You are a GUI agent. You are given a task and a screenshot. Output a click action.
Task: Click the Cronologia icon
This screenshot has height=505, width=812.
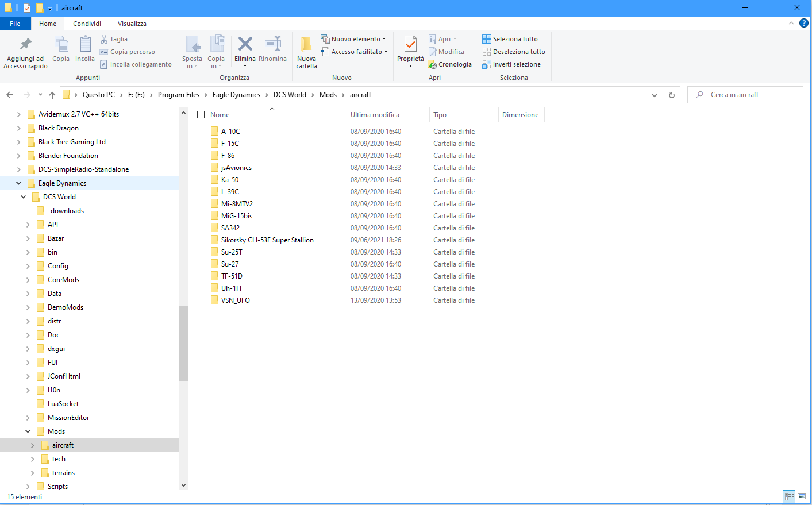pos(432,64)
